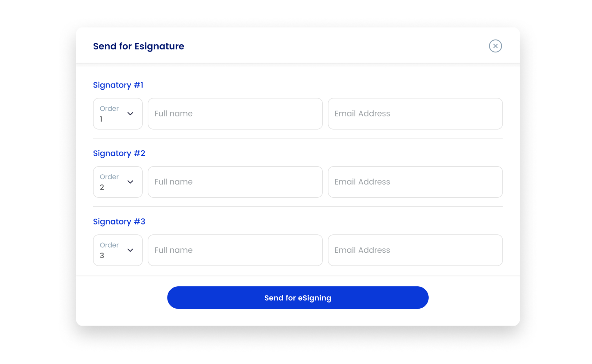Click the Full name field for Signatory #3

pos(235,250)
